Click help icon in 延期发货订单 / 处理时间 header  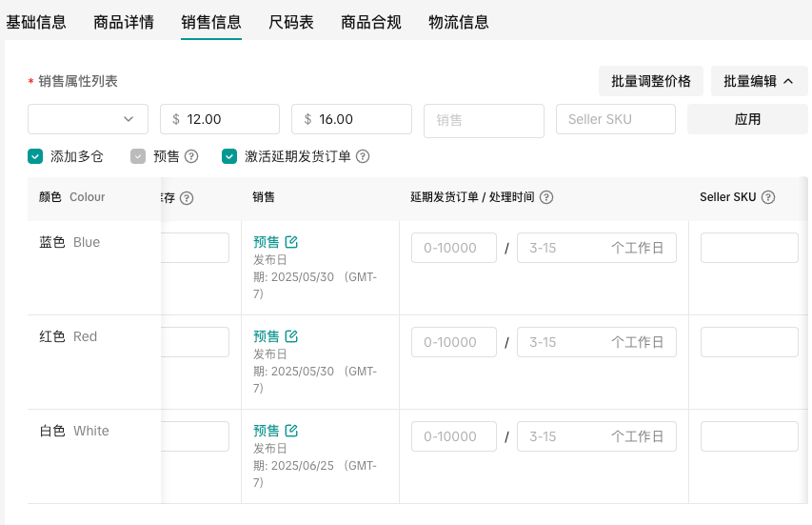pyautogui.click(x=546, y=197)
